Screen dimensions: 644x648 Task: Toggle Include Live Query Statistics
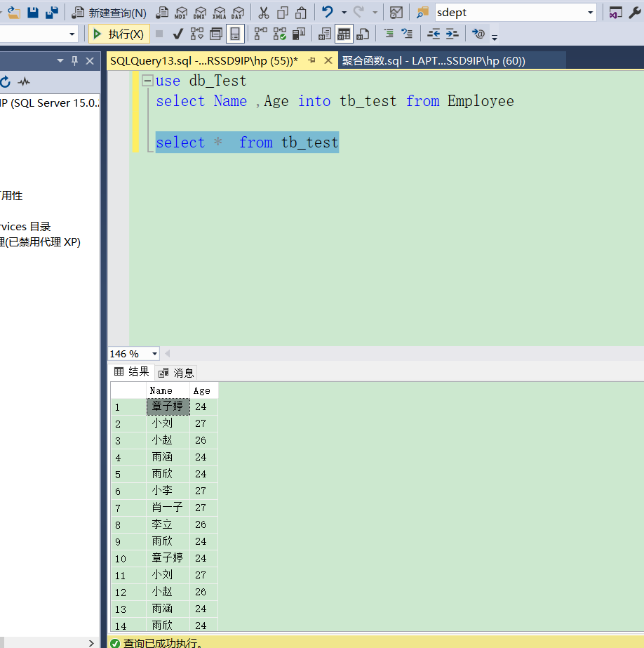[x=279, y=34]
